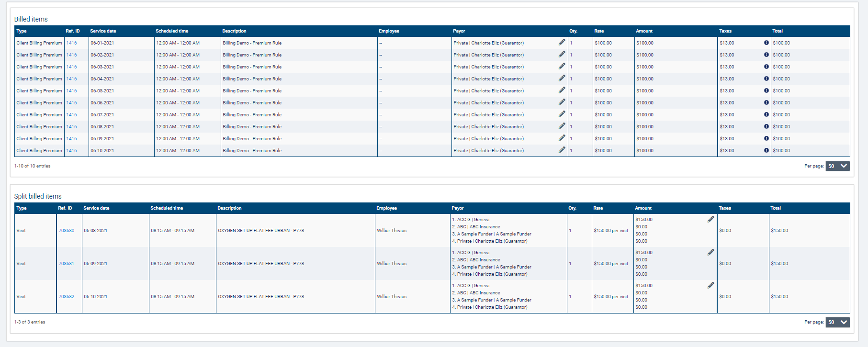Open visit reference 703681
Image resolution: width=868 pixels, height=347 pixels.
point(67,264)
